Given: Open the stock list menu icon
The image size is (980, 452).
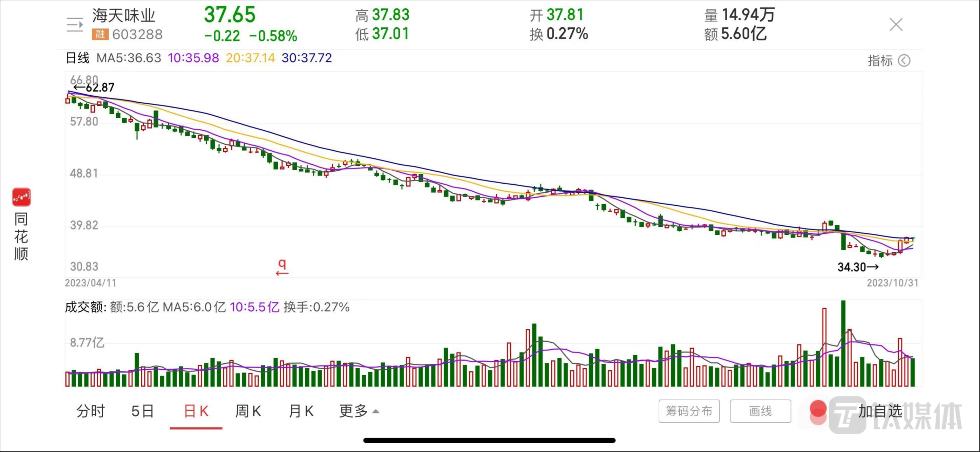Looking at the screenshot, I should tap(75, 25).
